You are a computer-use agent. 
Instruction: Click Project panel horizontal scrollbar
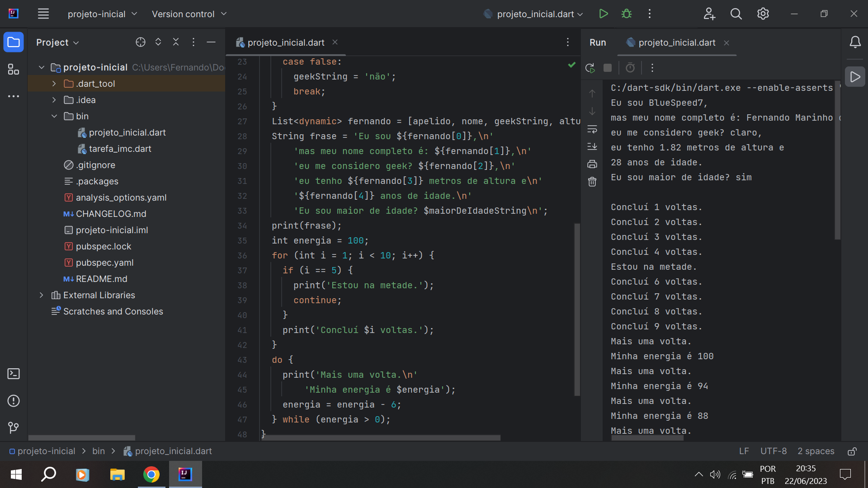81,437
